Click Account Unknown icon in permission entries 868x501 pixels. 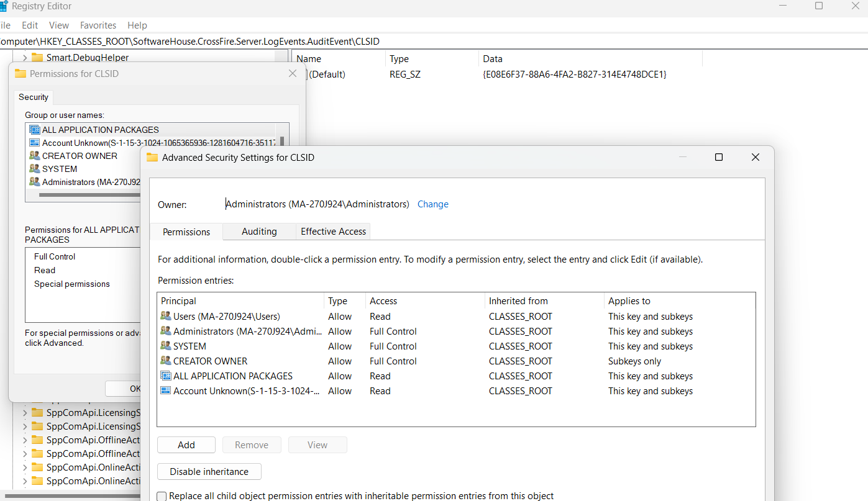click(165, 391)
